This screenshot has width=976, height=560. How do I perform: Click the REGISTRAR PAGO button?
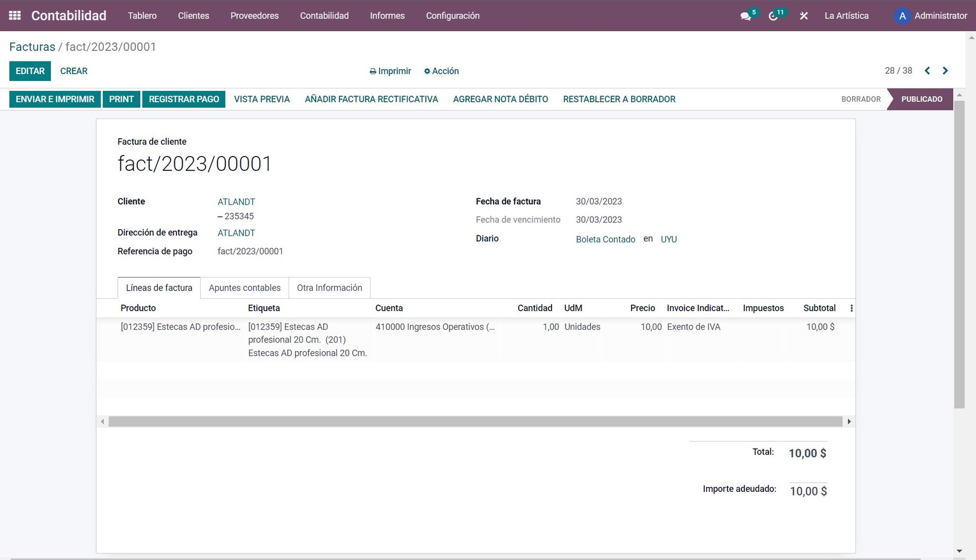click(x=184, y=99)
